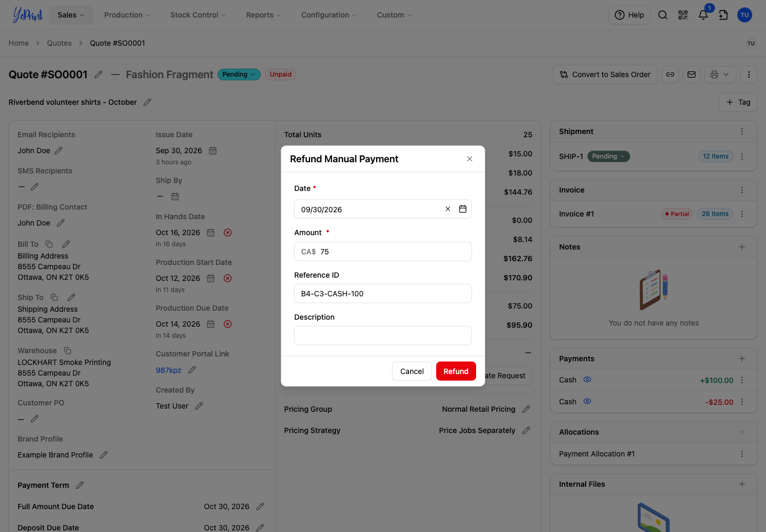The height and width of the screenshot is (532, 766).
Task: Open the Stock Control menu
Action: click(x=198, y=15)
